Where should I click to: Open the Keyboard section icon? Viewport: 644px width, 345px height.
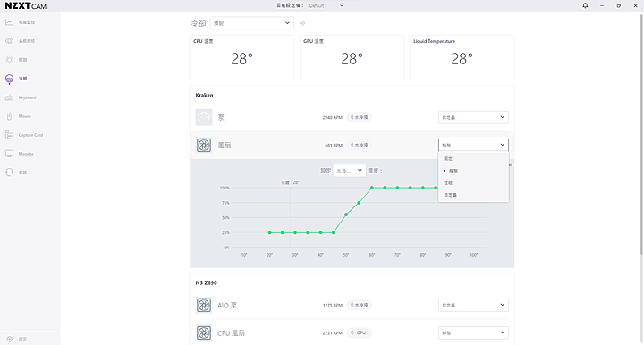point(10,97)
